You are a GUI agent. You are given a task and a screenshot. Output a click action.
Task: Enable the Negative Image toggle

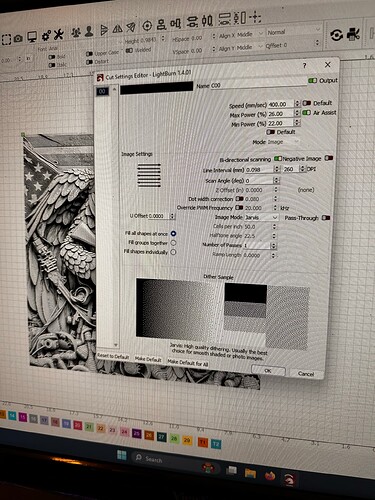click(329, 158)
